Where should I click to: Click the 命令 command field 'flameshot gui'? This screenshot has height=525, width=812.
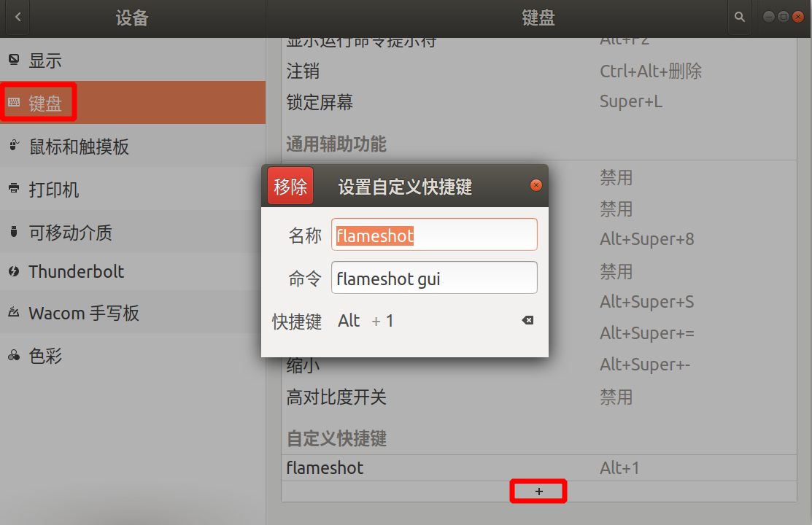[x=434, y=278]
